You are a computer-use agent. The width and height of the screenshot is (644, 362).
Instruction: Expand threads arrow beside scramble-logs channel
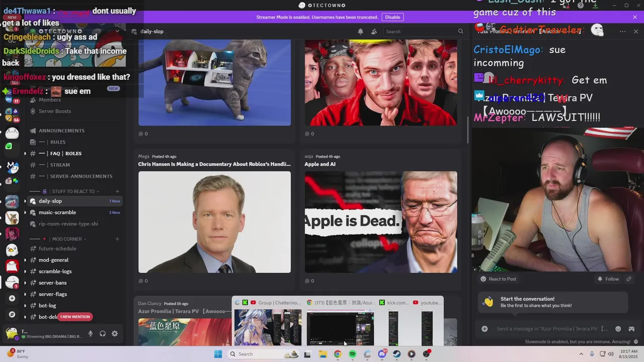(x=25, y=271)
